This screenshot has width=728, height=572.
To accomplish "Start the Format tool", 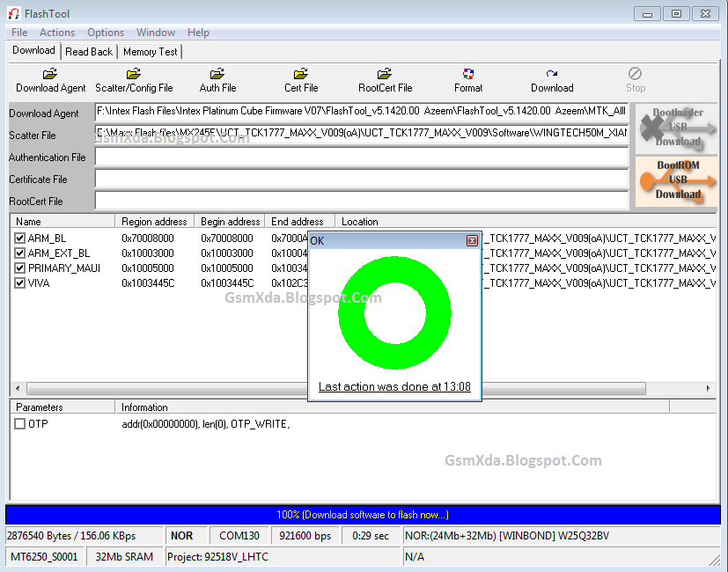I will coord(468,74).
